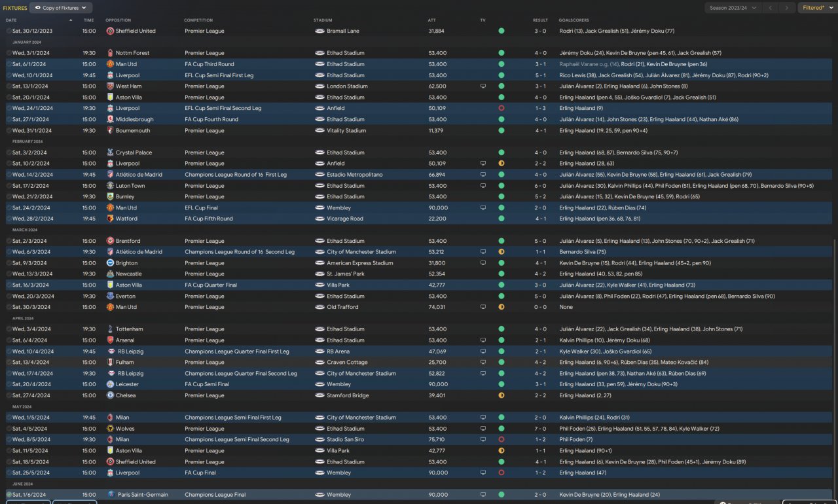Image resolution: width=838 pixels, height=504 pixels.
Task: Click the Everton club badge
Action: [110, 296]
